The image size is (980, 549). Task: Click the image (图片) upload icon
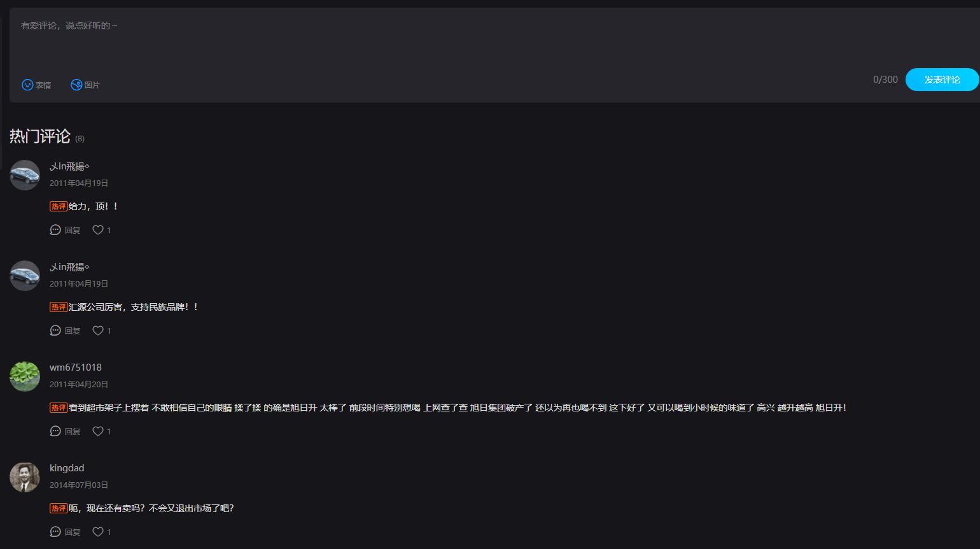[76, 85]
